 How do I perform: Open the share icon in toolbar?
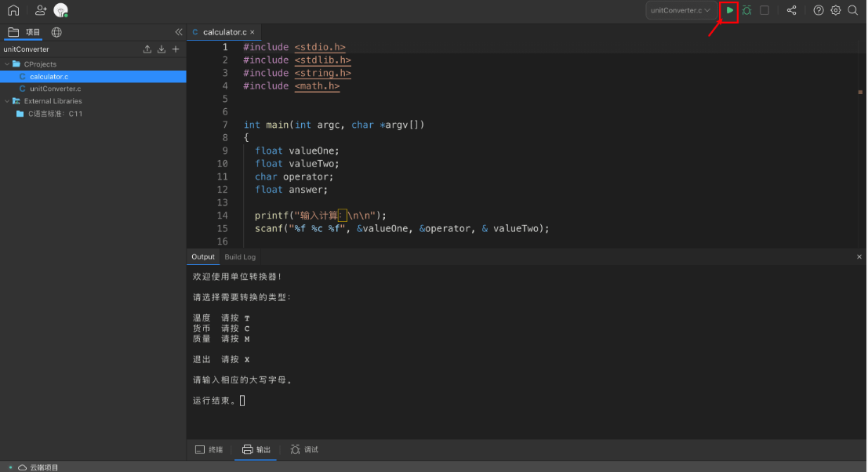[792, 10]
